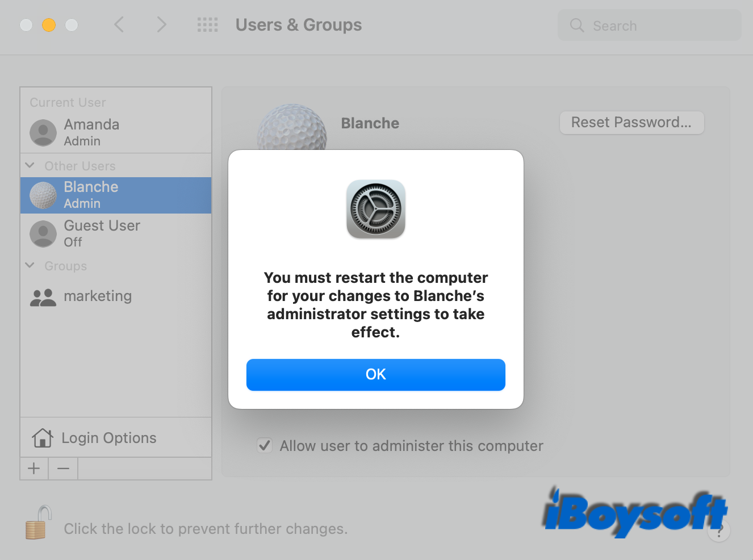The height and width of the screenshot is (560, 753).
Task: Click the System Preferences gear icon in dialog
Action: click(376, 209)
